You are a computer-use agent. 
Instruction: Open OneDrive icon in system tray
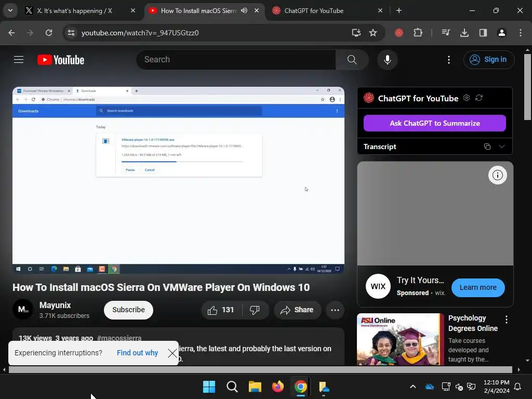[430, 387]
